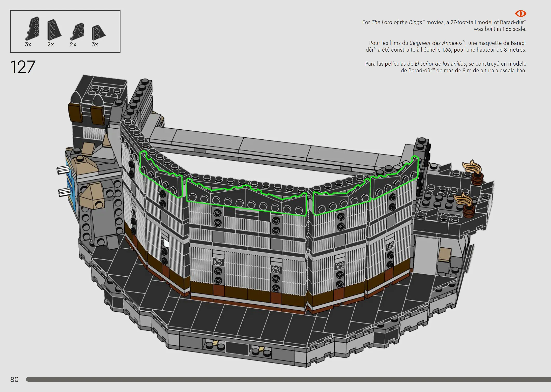Click the red Eye of Sauron icon
Screen dimensions: 551x392
[520, 13]
